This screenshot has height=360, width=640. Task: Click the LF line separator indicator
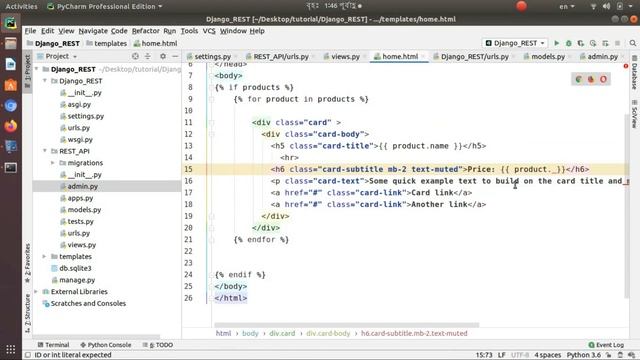coord(502,355)
